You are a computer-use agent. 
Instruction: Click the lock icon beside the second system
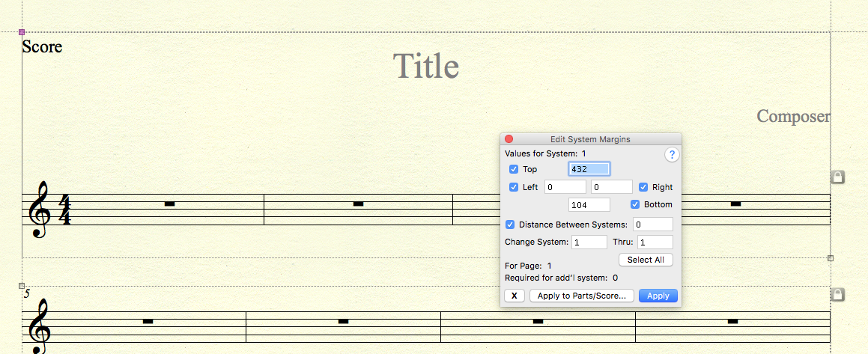point(838,294)
